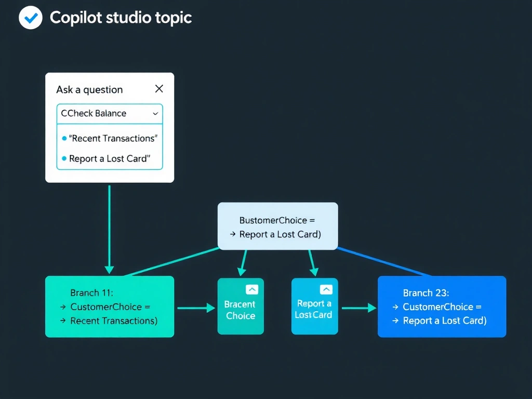Viewport: 532px width, 399px height.
Task: Select the "Recent Transactions" option
Action: 110,138
